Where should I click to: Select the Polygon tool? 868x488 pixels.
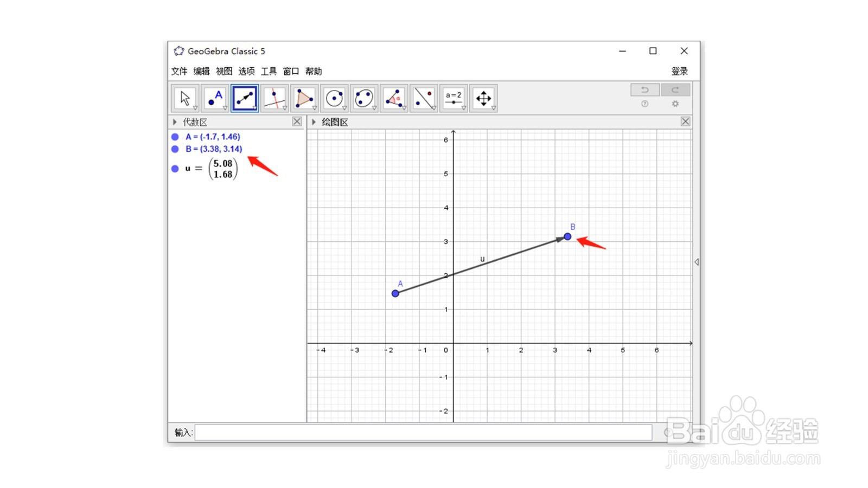(304, 98)
